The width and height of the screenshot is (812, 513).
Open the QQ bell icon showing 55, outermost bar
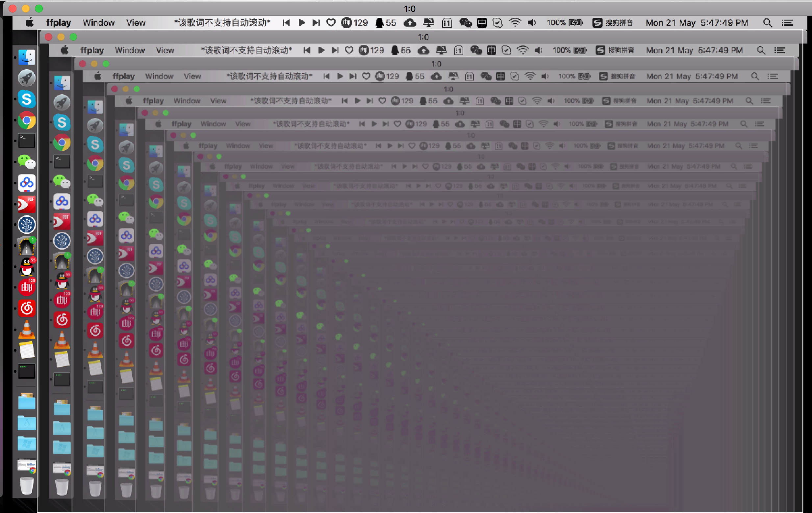[x=386, y=23]
